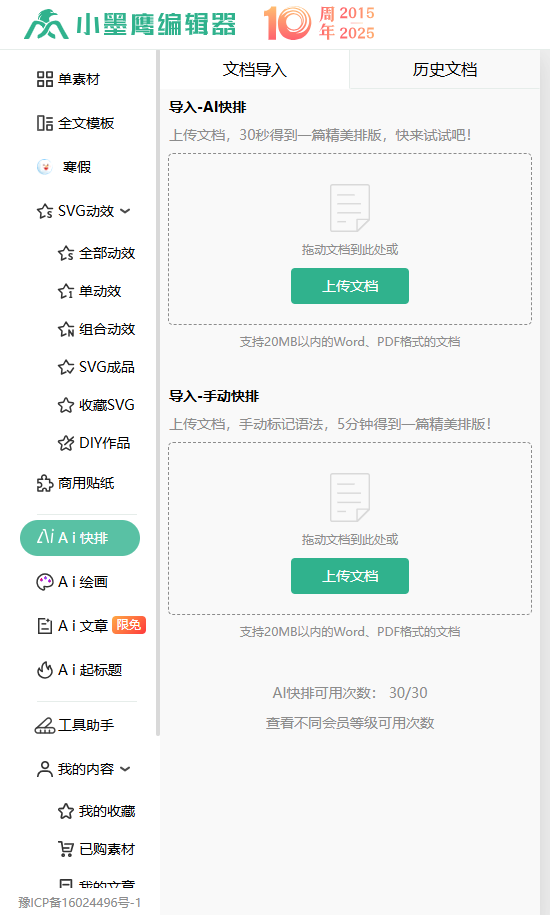Viewport: 550px width, 915px height.
Task: Select the A i 快排 sidebar button
Action: click(80, 537)
